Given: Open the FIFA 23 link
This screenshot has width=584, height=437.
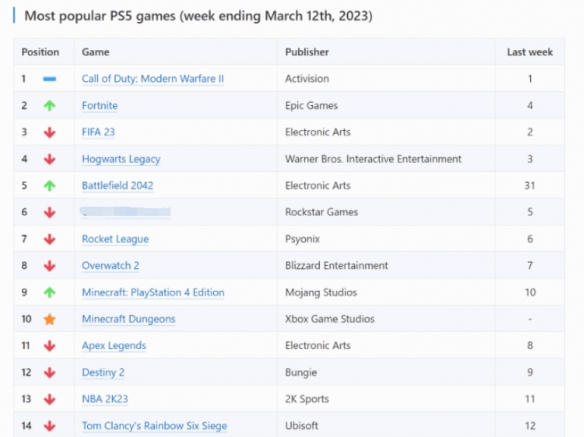Looking at the screenshot, I should tap(98, 132).
